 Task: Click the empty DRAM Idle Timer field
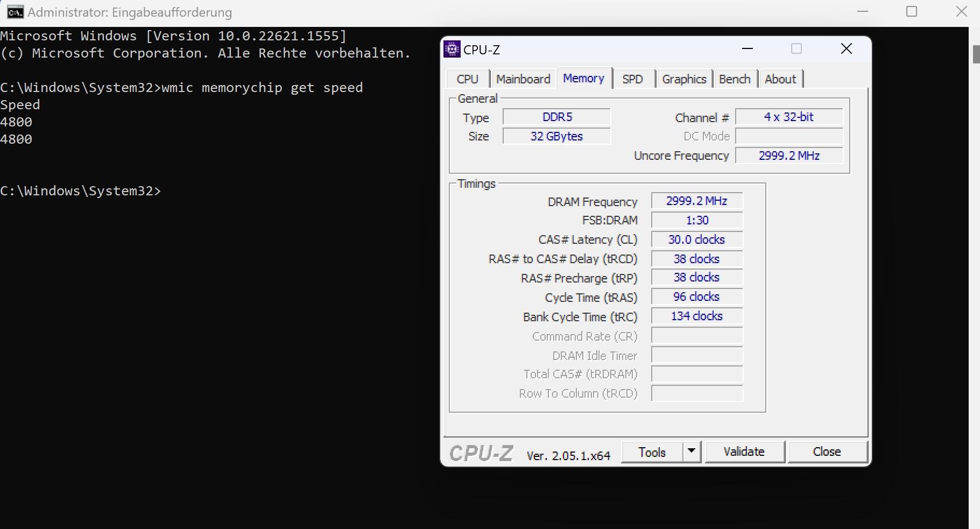coord(697,355)
